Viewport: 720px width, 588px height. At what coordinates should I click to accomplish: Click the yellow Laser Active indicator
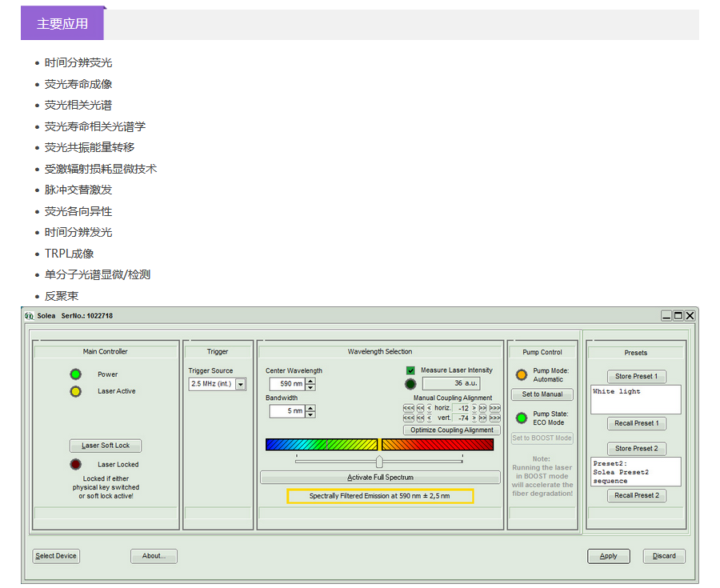click(76, 391)
